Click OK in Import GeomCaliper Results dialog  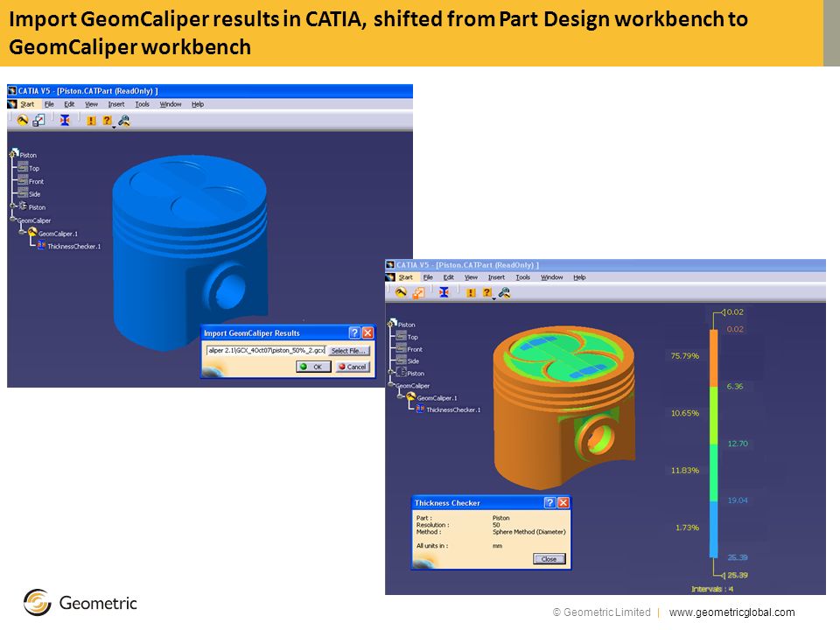[313, 367]
